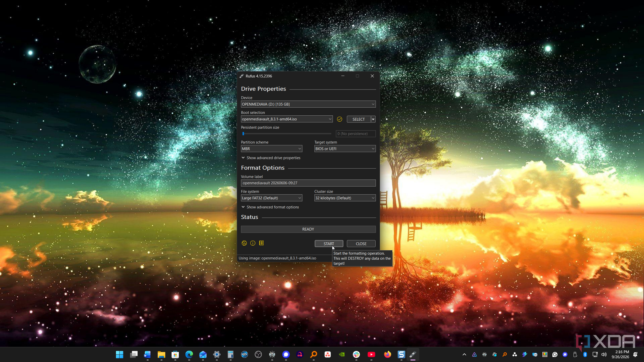Click the 'Using image: openmediavault_8.3.1-amd64.iso' status text

point(277,258)
